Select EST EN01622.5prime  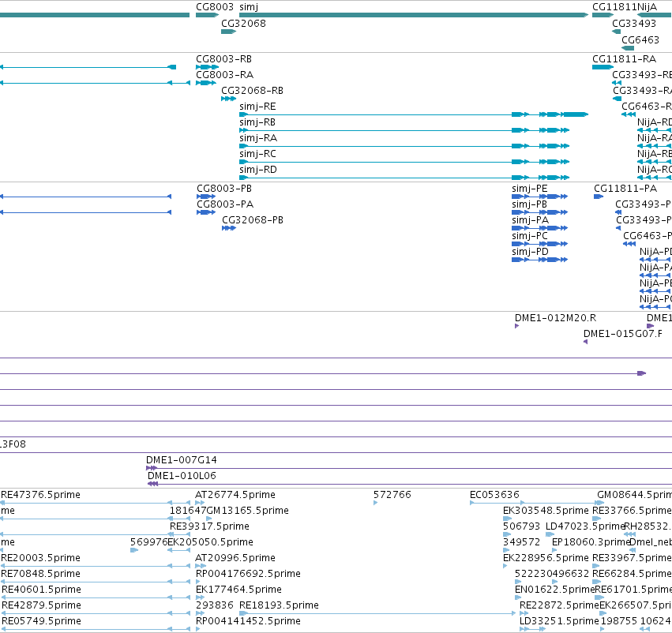click(554, 590)
